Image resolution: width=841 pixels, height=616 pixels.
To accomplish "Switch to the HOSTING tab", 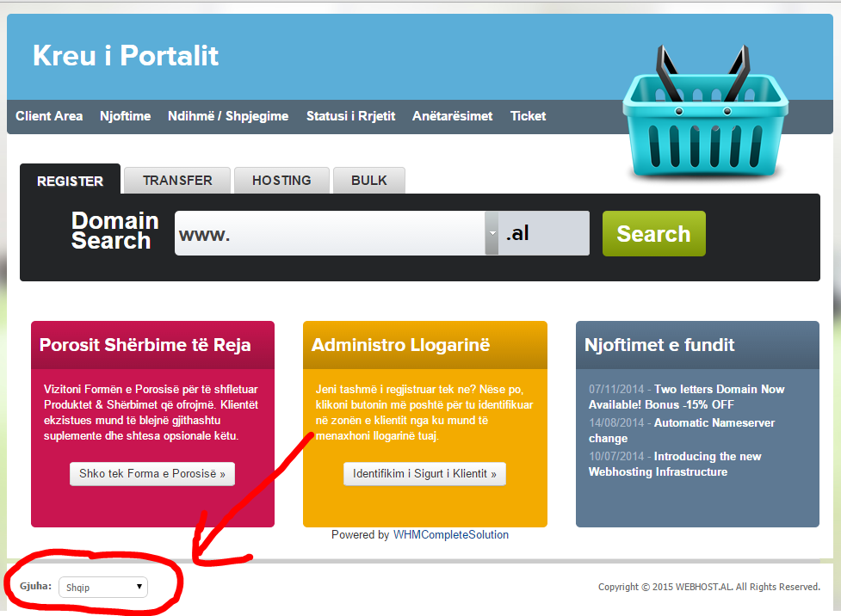I will point(281,180).
